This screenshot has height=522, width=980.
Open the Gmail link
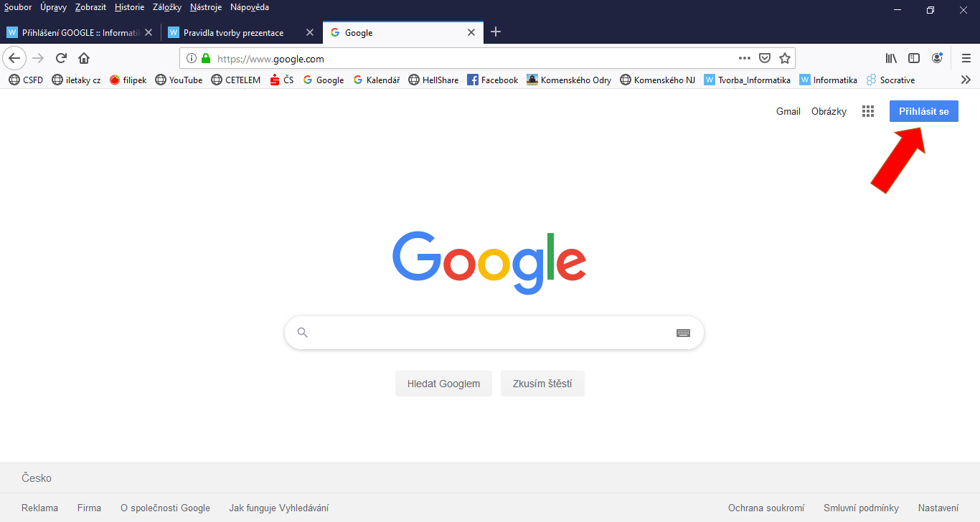click(788, 111)
